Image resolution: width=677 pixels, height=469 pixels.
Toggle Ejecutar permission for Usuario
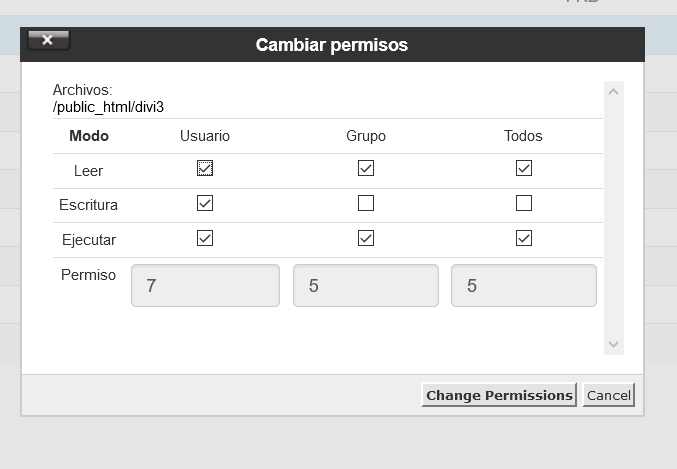[x=205, y=238]
